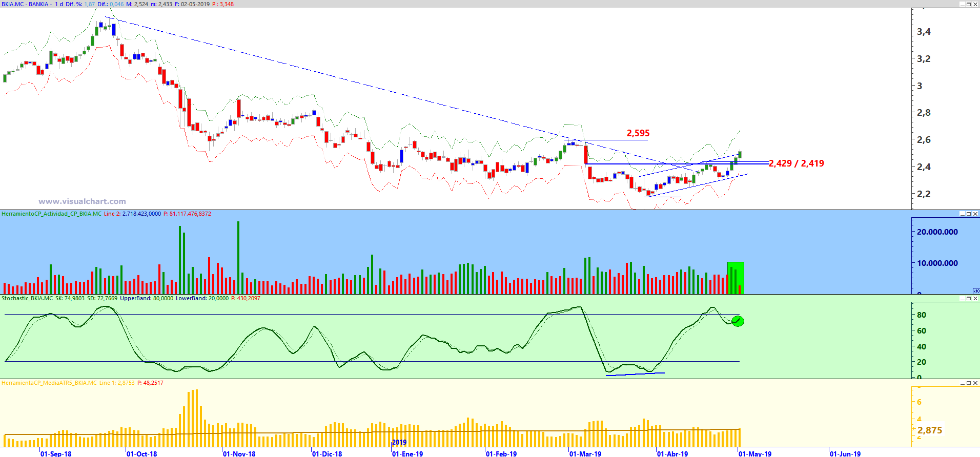Click the 01-Sep-18 date on time axis
Image resolution: width=980 pixels, height=457 pixels.
(x=56, y=453)
